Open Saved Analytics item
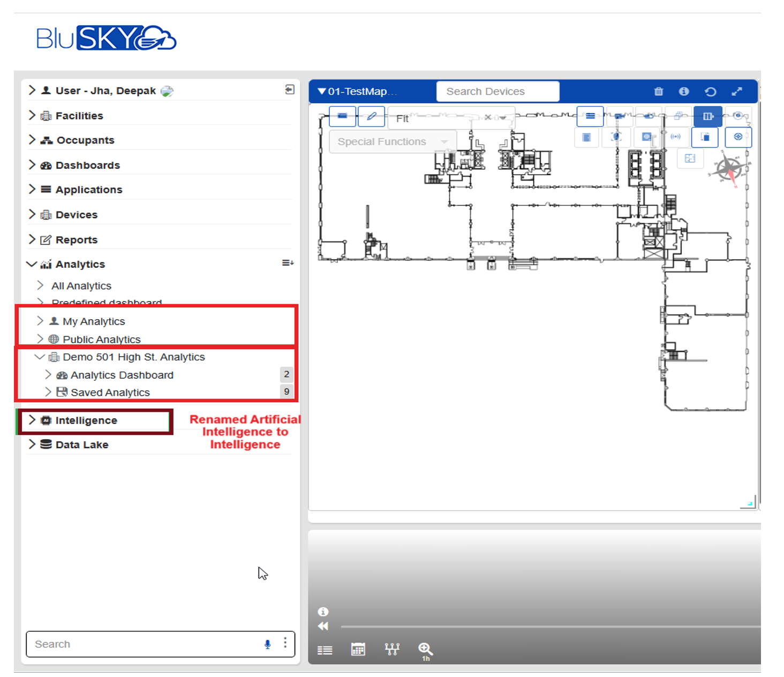784x677 pixels. [110, 393]
